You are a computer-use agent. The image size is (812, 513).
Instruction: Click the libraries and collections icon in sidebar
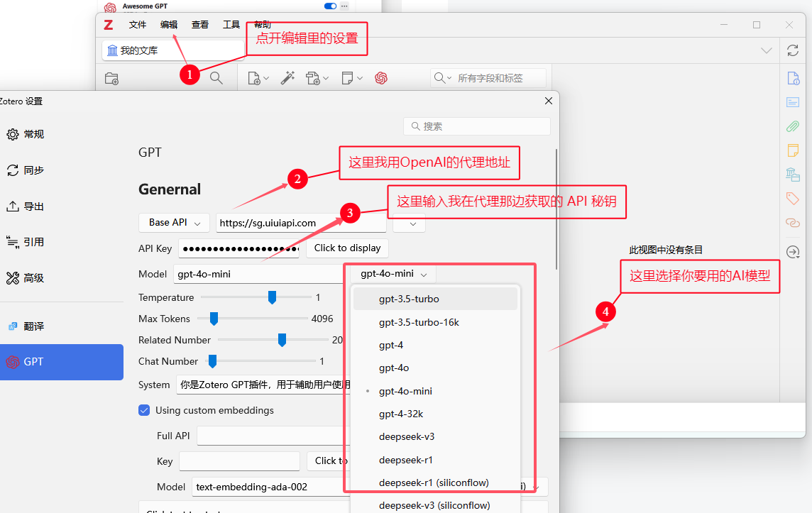(793, 175)
